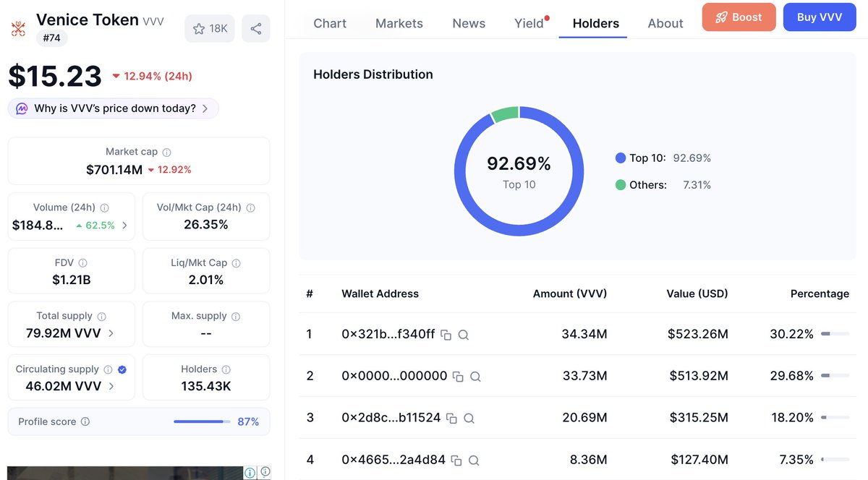The width and height of the screenshot is (868, 480).
Task: Add VVV to watchlist via star button
Action: pos(210,29)
